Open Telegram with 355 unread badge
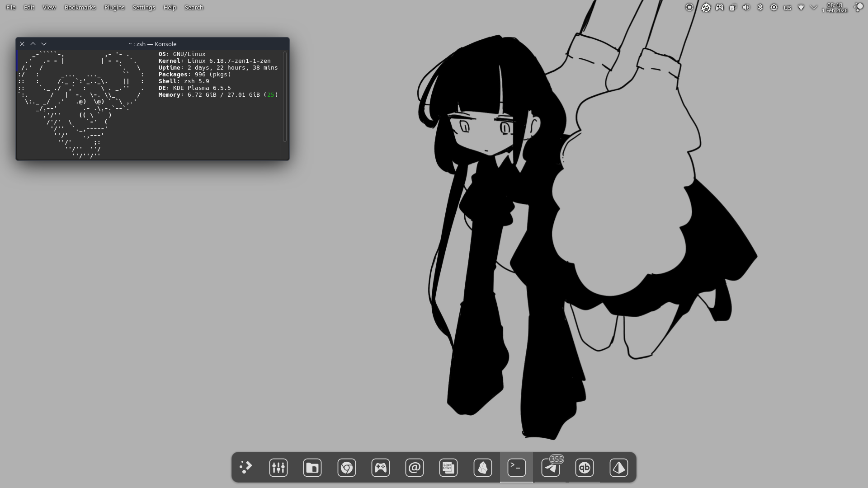Image resolution: width=868 pixels, height=488 pixels. (x=551, y=467)
